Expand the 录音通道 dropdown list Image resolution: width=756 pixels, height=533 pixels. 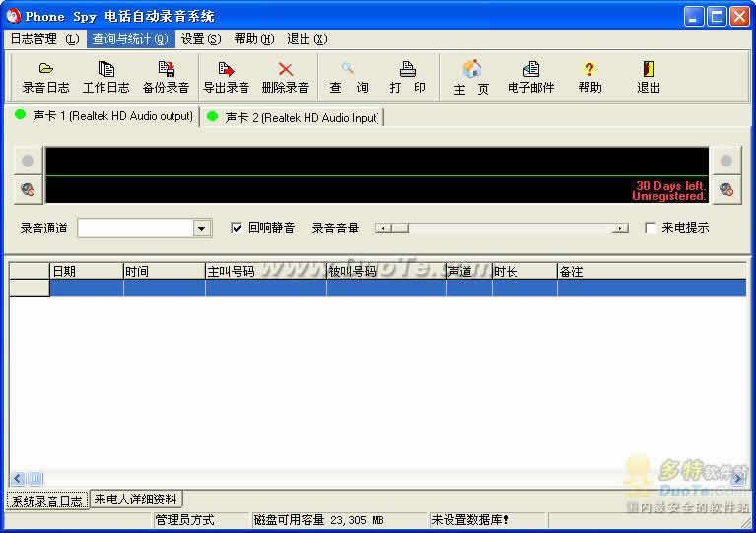pos(202,229)
